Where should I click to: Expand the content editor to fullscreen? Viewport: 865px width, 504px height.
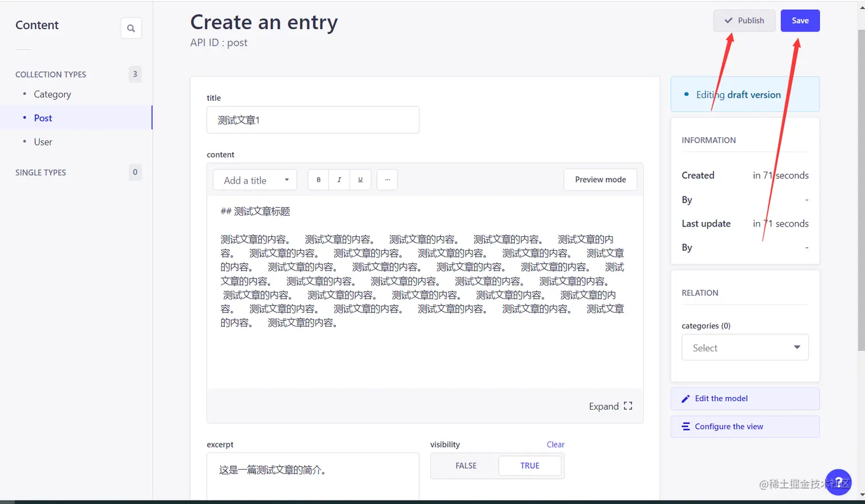(x=610, y=406)
